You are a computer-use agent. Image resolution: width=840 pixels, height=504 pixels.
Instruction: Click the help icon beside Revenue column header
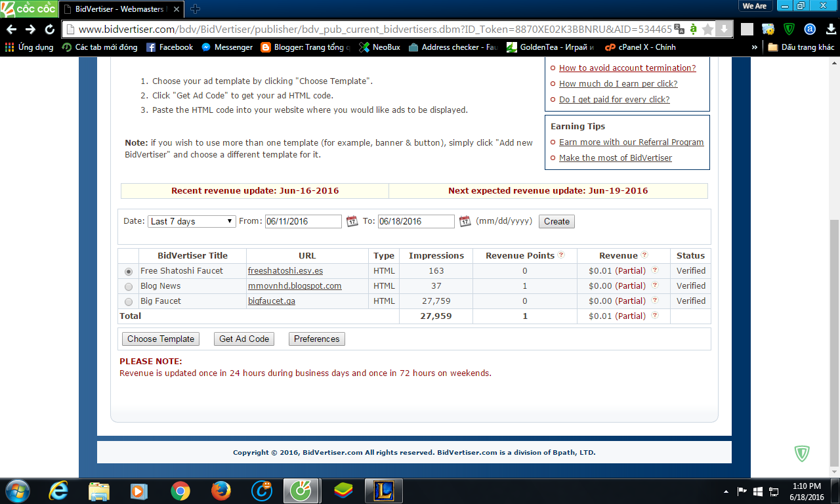click(x=644, y=255)
